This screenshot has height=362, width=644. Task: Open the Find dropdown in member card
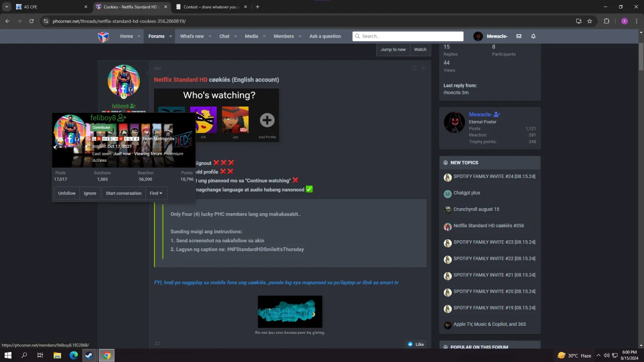click(x=156, y=193)
